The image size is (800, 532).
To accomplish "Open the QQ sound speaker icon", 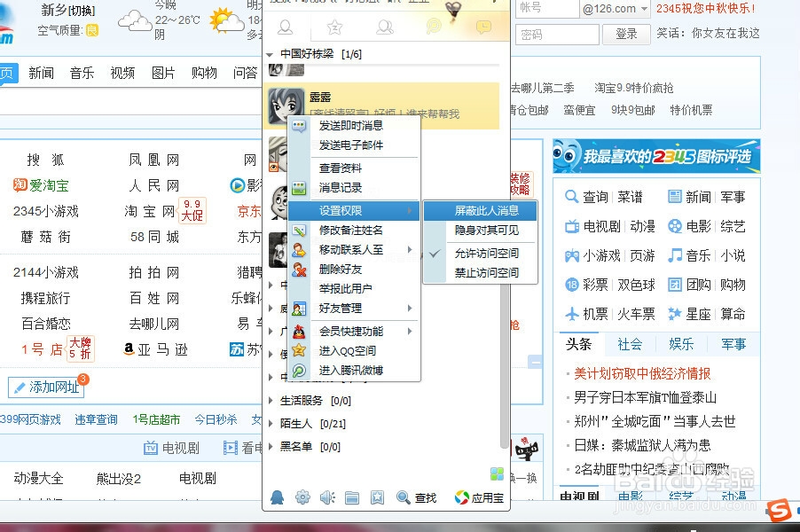I will (327, 497).
